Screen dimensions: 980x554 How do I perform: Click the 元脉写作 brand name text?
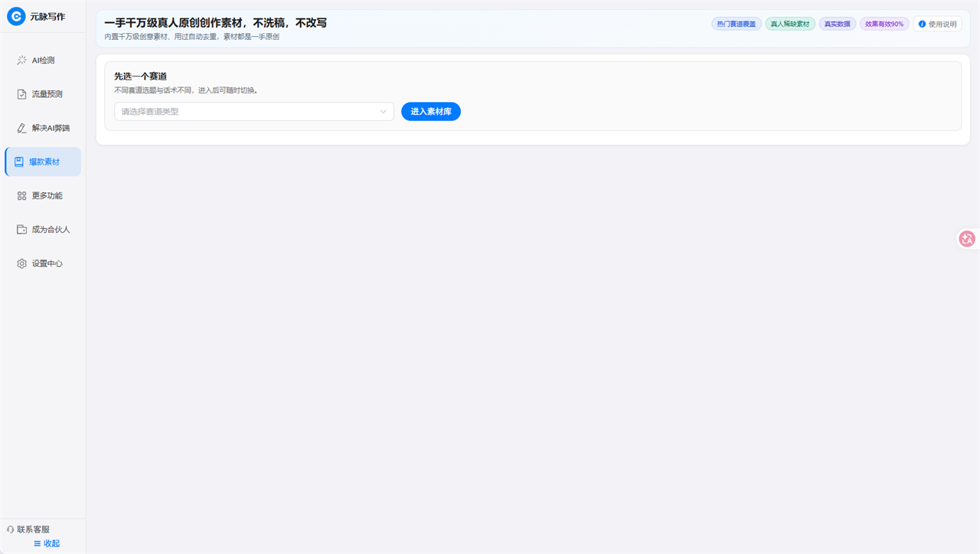coord(47,17)
